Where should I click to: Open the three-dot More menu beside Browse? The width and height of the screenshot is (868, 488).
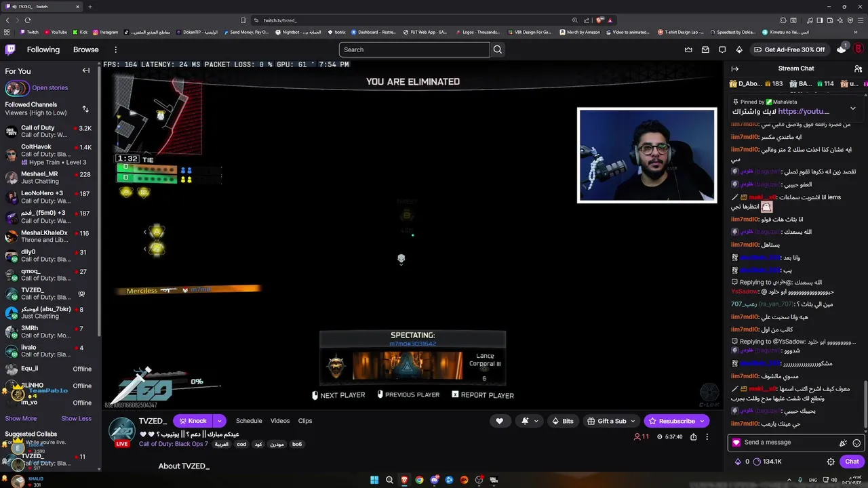pyautogui.click(x=115, y=49)
